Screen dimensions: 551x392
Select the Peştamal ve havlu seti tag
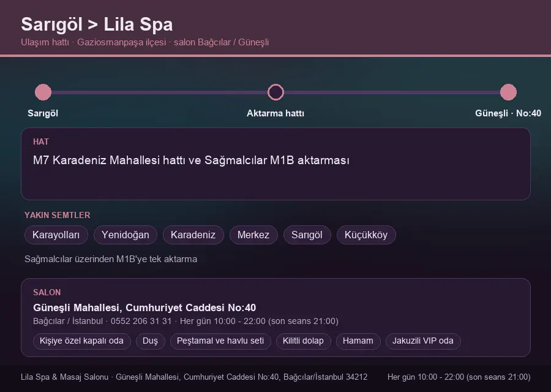point(220,341)
